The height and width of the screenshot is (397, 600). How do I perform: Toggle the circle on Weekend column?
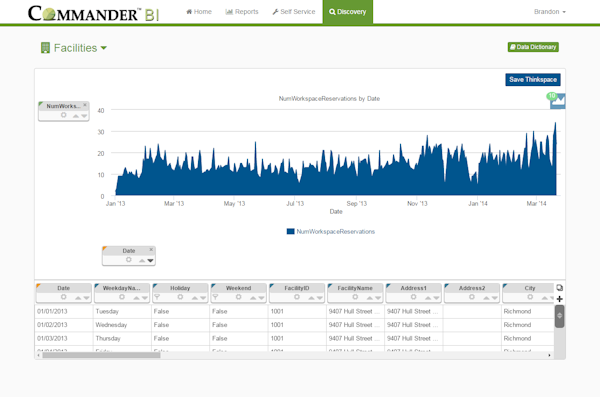point(238,297)
